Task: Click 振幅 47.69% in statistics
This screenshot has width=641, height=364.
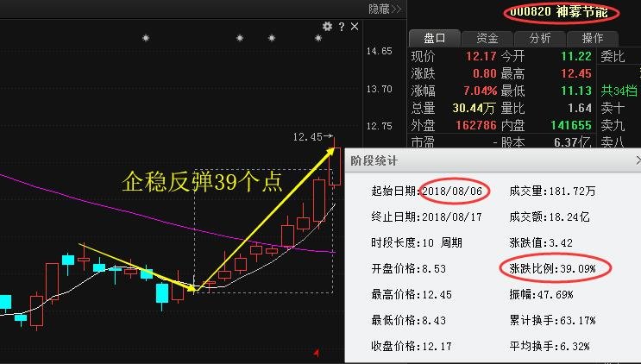Action: click(x=541, y=294)
